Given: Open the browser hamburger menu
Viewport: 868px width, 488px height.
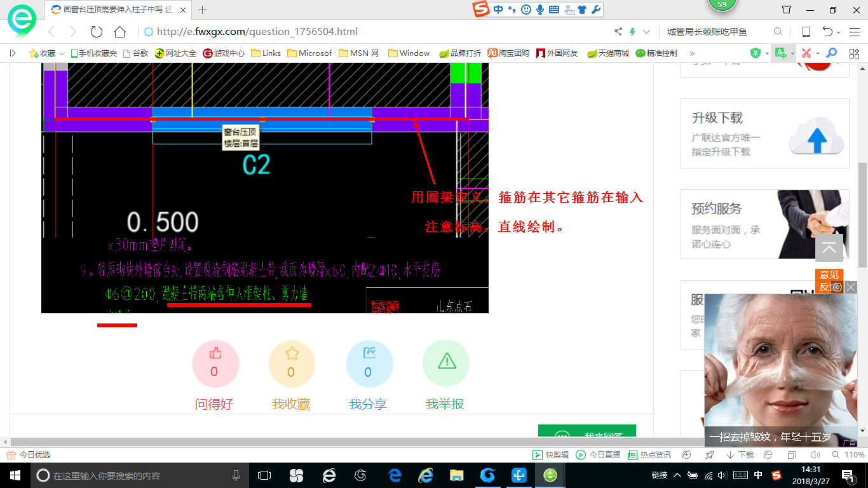Looking at the screenshot, I should point(853,32).
